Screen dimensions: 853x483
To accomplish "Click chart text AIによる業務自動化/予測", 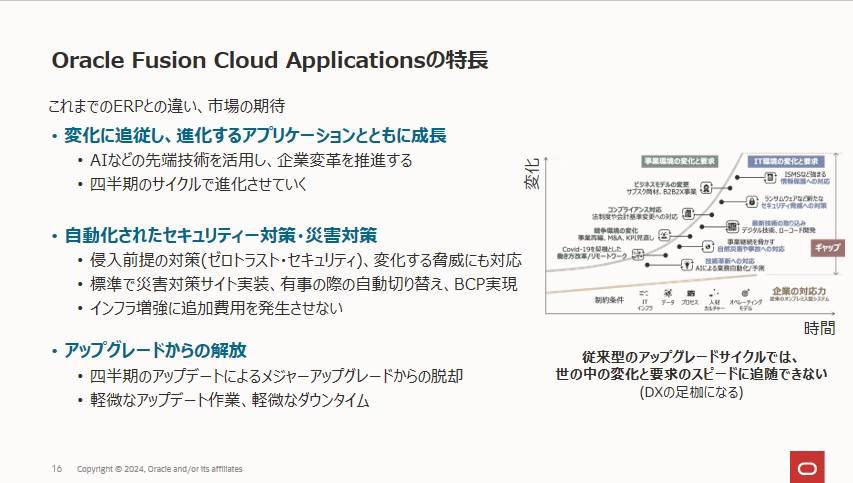I will (x=730, y=268).
